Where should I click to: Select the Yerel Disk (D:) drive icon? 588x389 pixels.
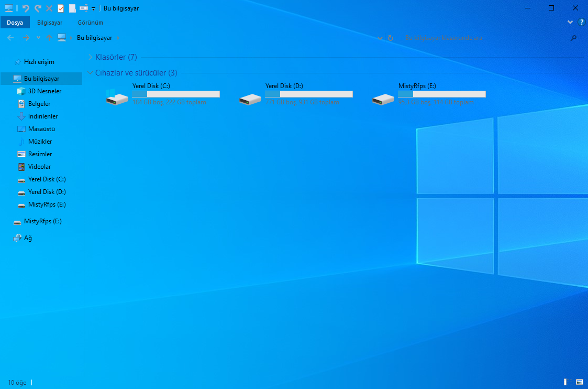pyautogui.click(x=250, y=99)
